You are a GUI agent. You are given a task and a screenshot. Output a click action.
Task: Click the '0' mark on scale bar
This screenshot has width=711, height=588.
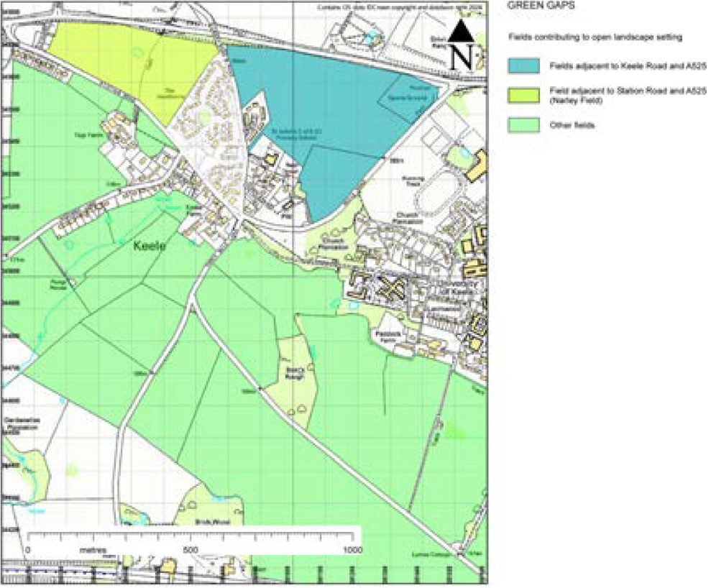point(29,551)
